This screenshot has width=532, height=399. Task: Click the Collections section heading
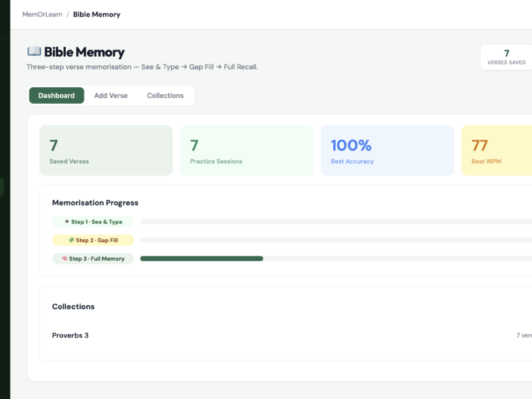(x=73, y=307)
